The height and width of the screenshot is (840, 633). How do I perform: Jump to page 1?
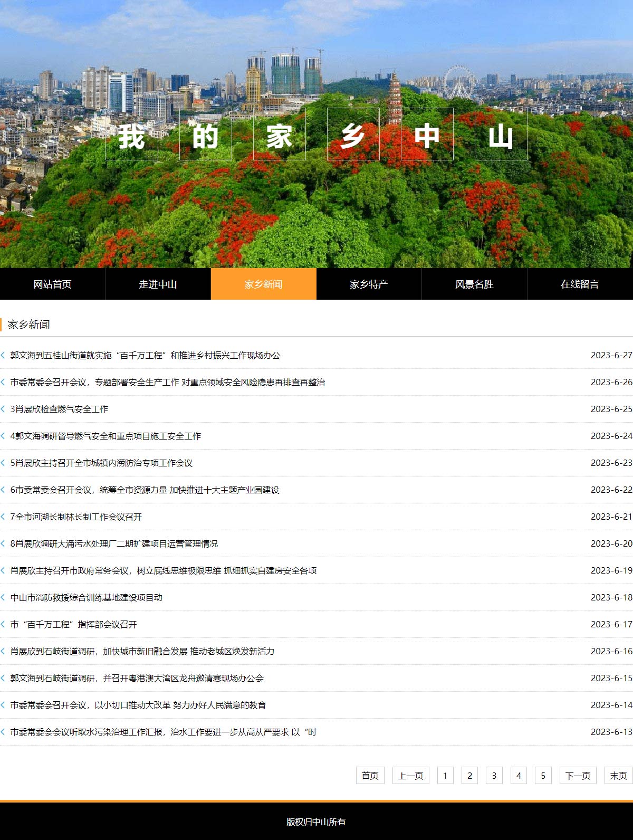click(x=445, y=776)
